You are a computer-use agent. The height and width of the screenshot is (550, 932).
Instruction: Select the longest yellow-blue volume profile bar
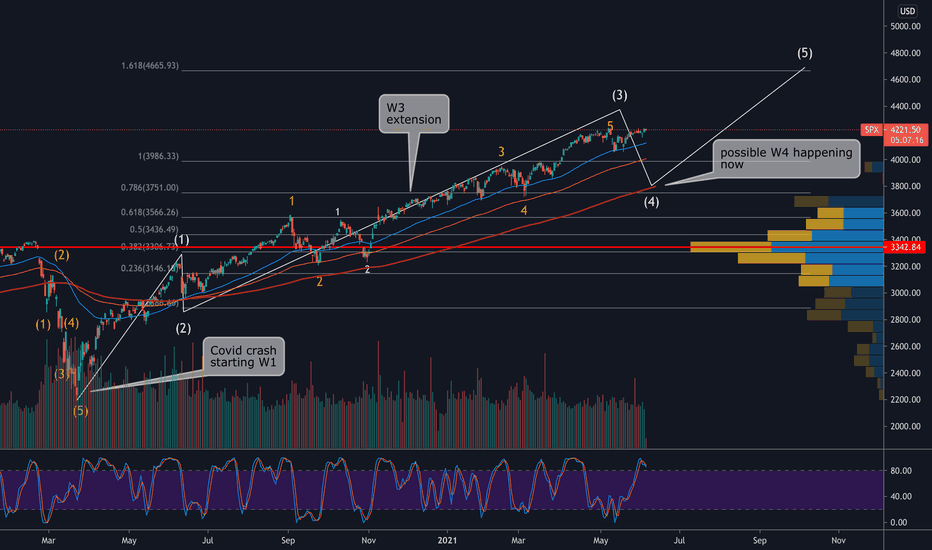pyautogui.click(x=787, y=247)
